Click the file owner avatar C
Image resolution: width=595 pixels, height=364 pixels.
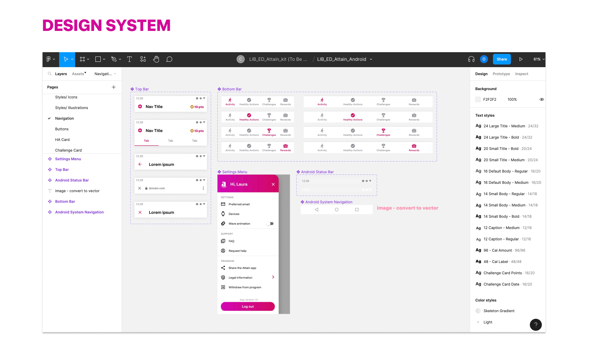coord(241,59)
